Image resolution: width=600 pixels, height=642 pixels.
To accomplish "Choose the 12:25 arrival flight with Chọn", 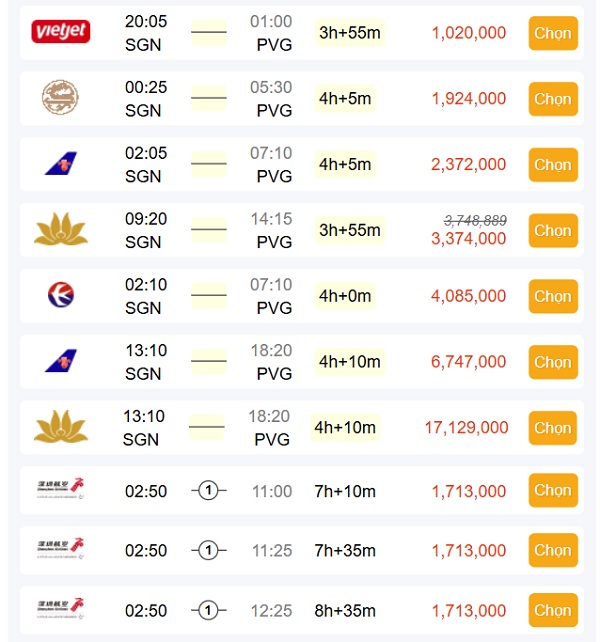I will pyautogui.click(x=552, y=610).
